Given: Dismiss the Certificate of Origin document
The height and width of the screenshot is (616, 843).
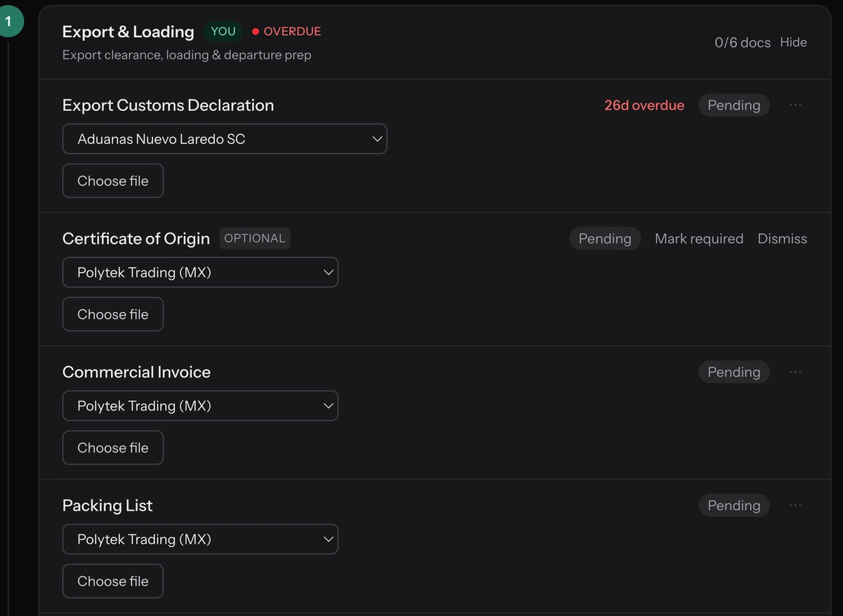Looking at the screenshot, I should coord(783,239).
